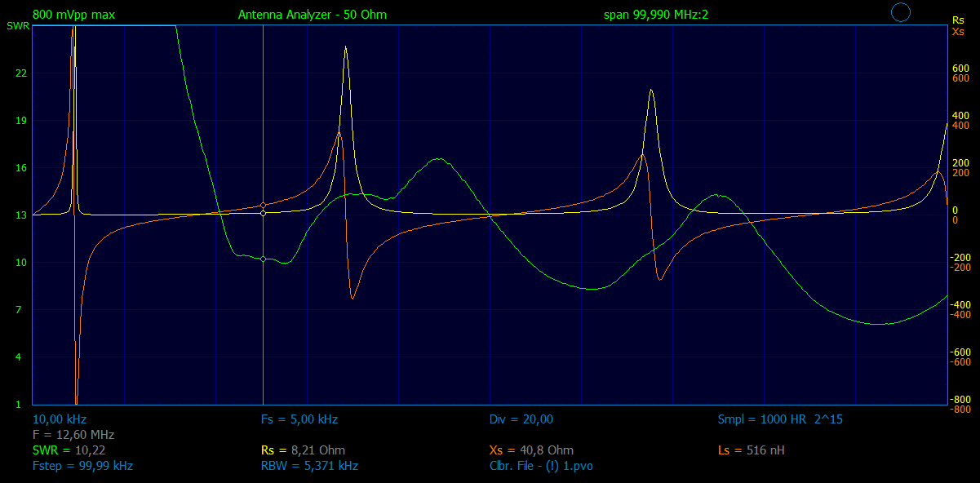Click the SWR axis value 4
The height and width of the screenshot is (483, 980).
(19, 357)
